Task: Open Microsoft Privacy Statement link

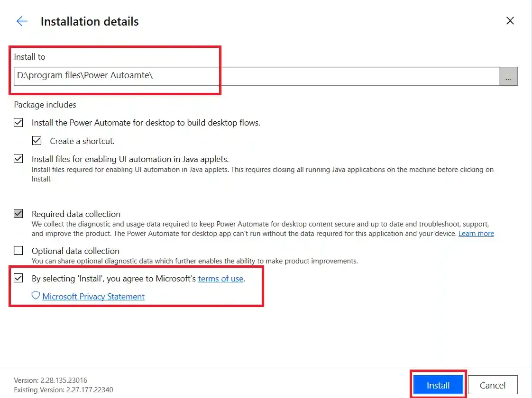Action: 93,297
